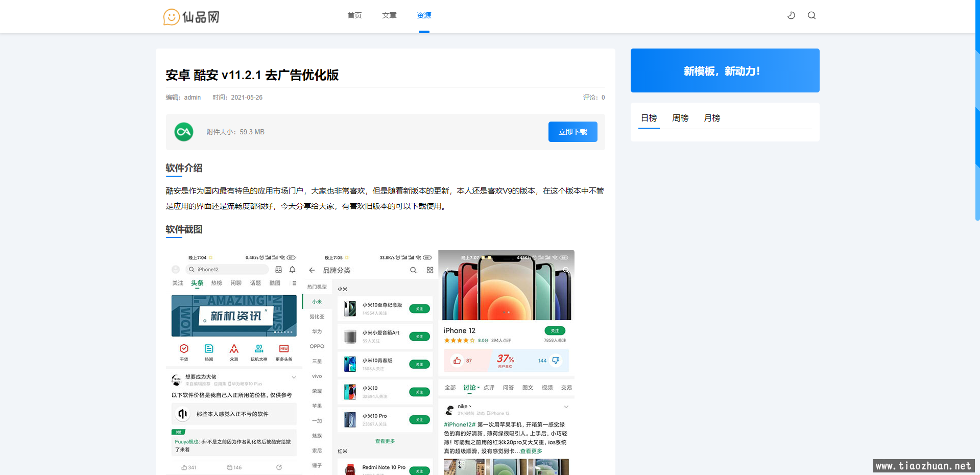Click the author link admin

point(193,98)
